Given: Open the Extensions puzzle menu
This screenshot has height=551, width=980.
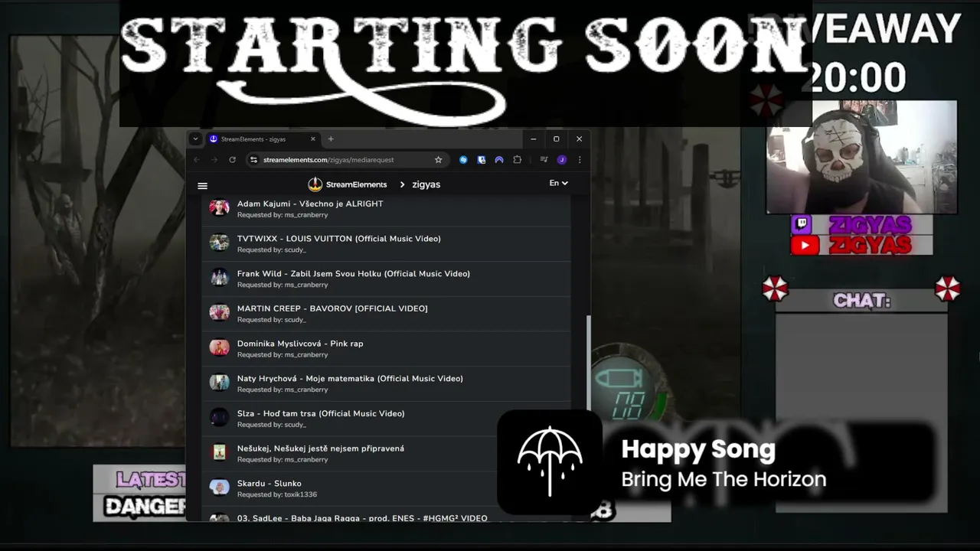Looking at the screenshot, I should tap(518, 160).
